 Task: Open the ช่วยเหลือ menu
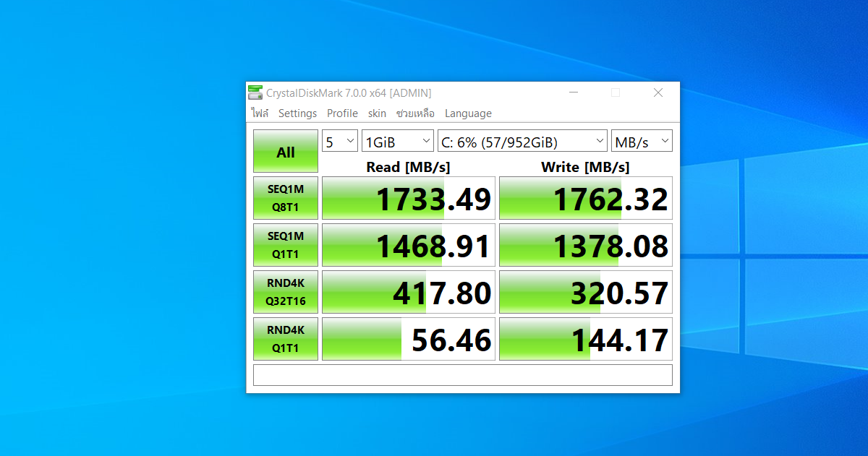coord(415,113)
